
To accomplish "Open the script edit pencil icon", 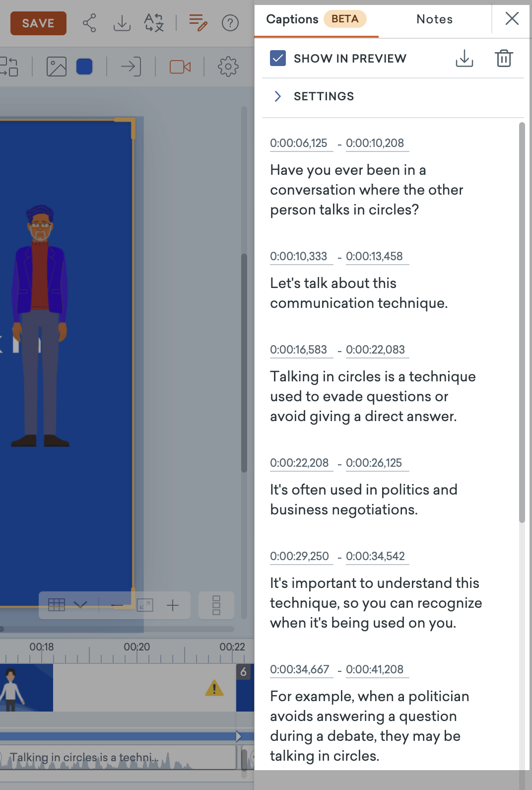I will pos(198,23).
